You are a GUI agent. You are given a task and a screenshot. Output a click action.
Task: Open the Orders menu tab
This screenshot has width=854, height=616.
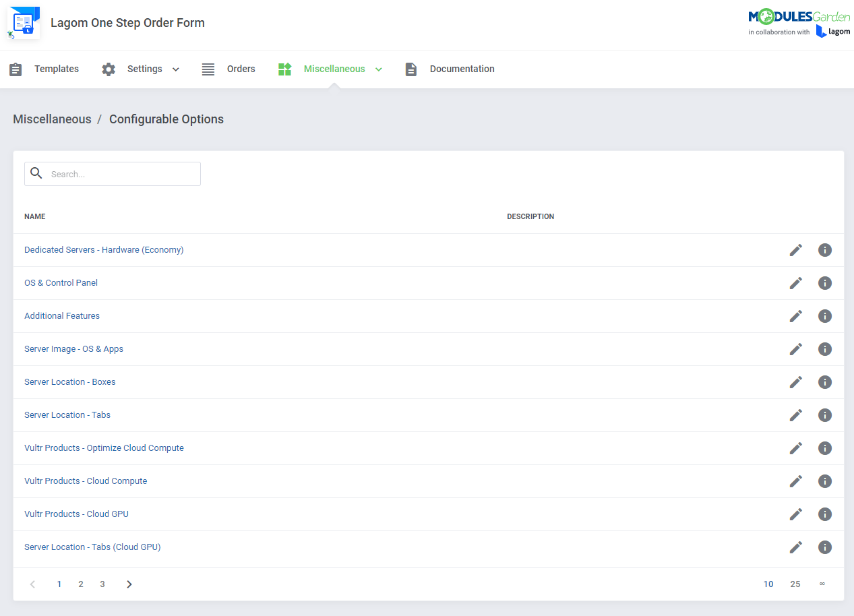point(228,69)
